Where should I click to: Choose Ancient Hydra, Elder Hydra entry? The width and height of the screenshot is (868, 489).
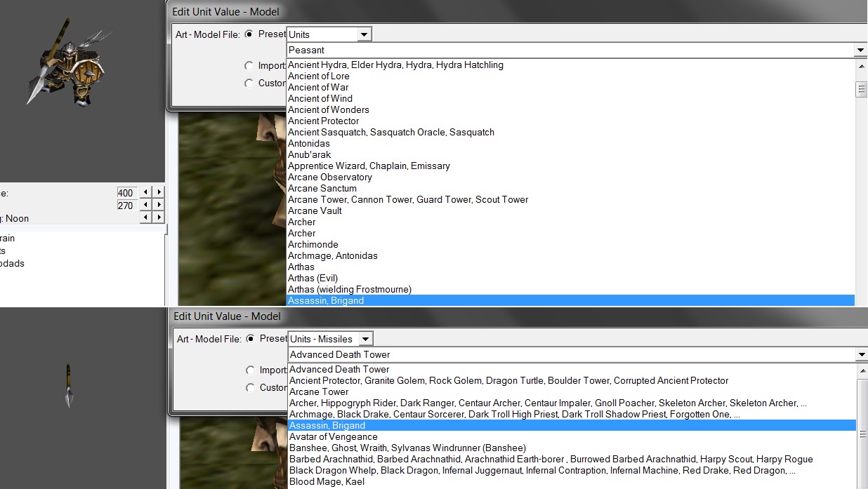570,65
